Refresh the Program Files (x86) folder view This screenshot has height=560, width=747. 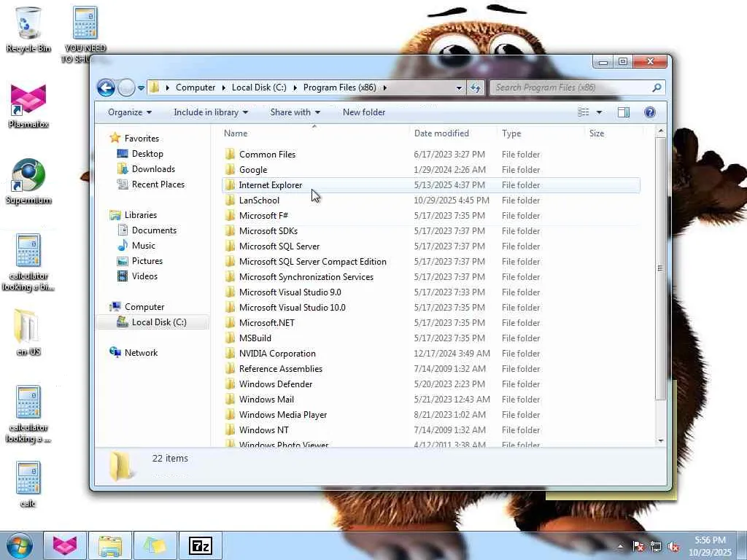tap(476, 87)
